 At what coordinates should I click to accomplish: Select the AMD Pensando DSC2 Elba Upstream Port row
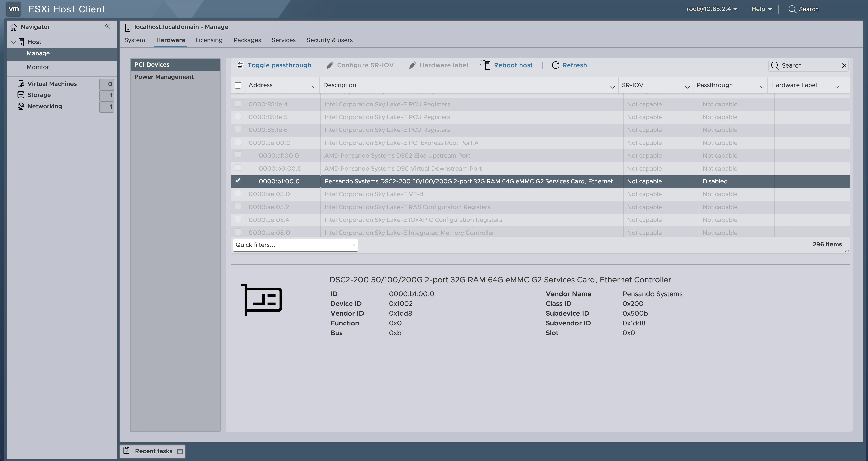click(540, 155)
